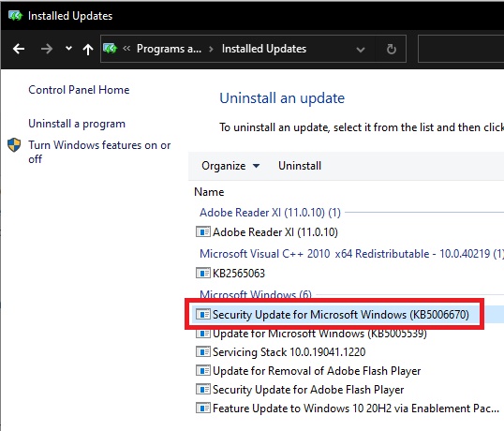Select Update for Removal of Adobe Flash Player

click(x=317, y=371)
